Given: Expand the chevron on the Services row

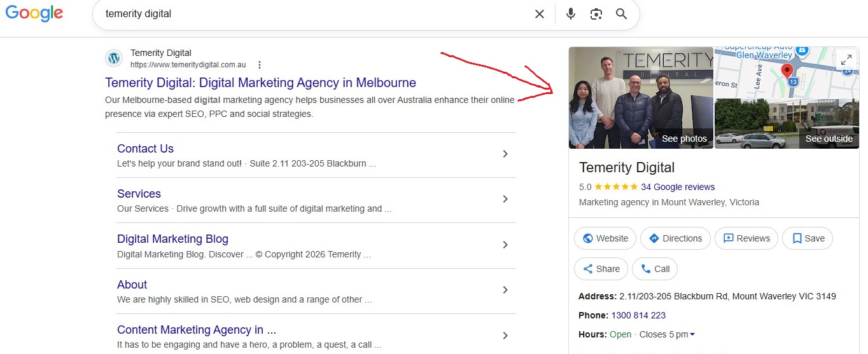Looking at the screenshot, I should click(505, 199).
